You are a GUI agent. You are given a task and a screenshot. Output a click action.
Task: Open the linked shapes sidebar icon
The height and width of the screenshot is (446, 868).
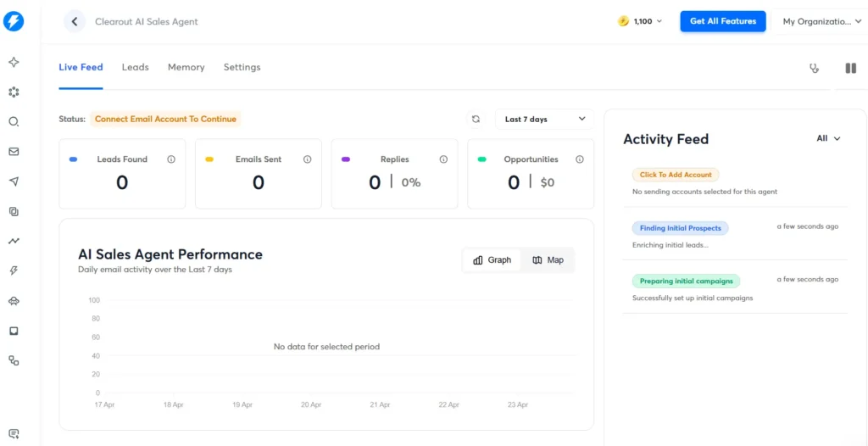click(14, 360)
